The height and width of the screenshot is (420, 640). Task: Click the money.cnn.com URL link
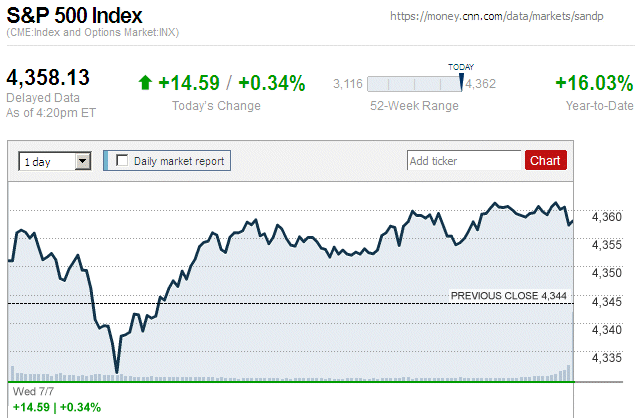(510, 16)
